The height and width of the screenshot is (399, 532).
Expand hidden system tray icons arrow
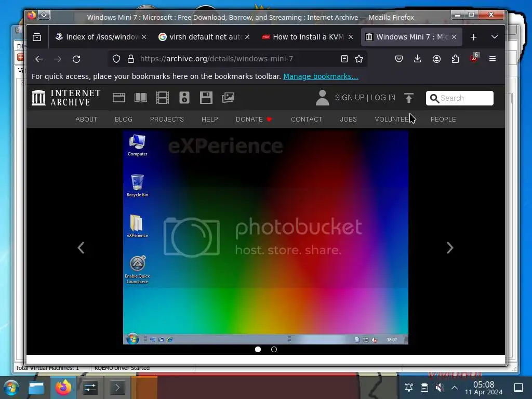point(455,388)
